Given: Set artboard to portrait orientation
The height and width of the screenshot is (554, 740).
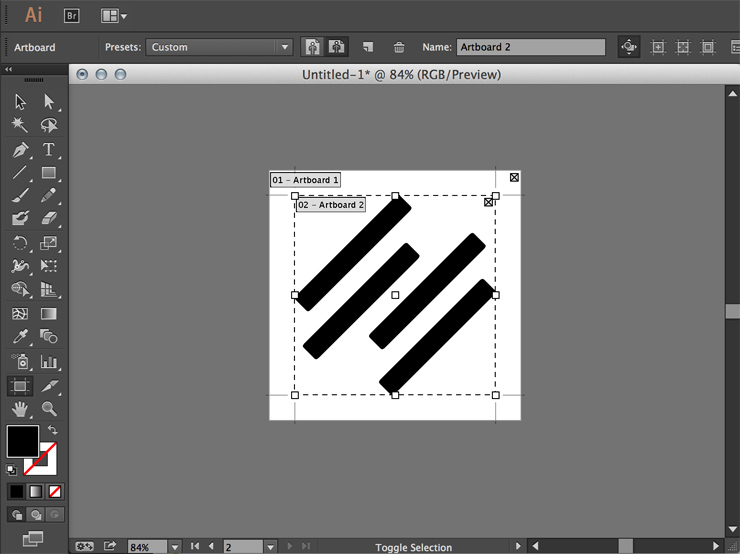Looking at the screenshot, I should point(312,47).
